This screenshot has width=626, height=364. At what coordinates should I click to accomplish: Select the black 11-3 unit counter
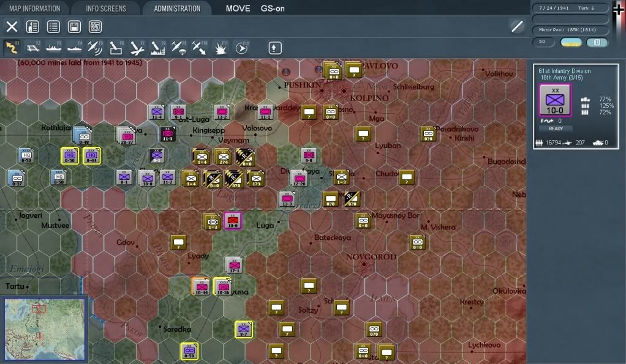(x=168, y=134)
